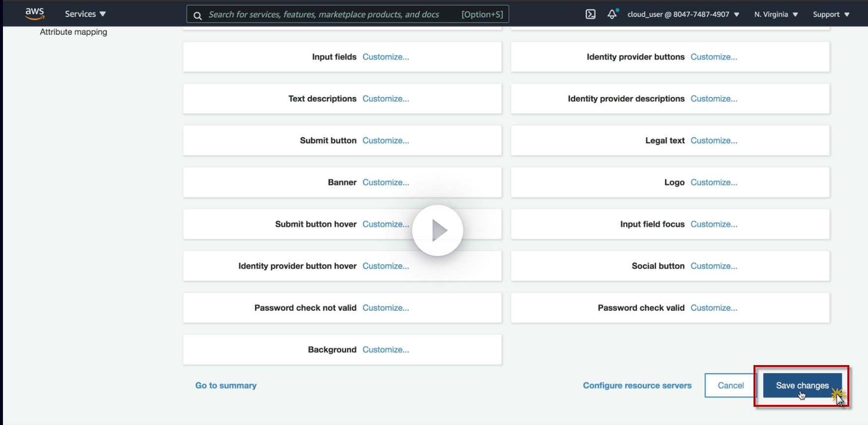Image resolution: width=868 pixels, height=425 pixels.
Task: Click the AWS logo icon
Action: click(35, 13)
